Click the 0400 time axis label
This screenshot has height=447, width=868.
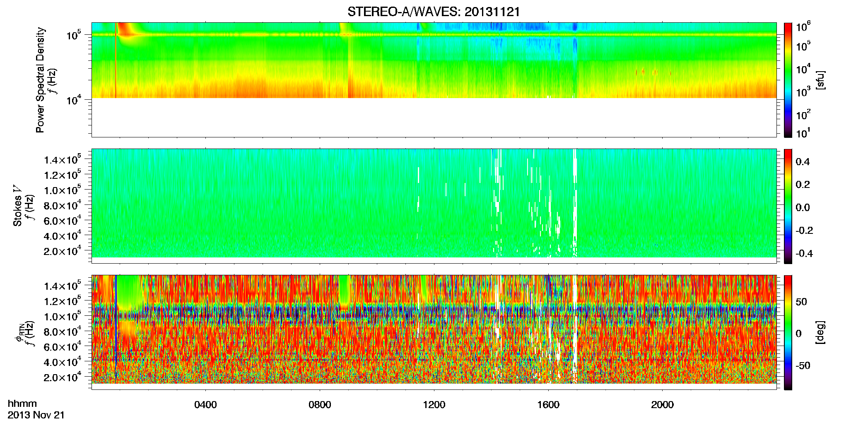(x=205, y=405)
